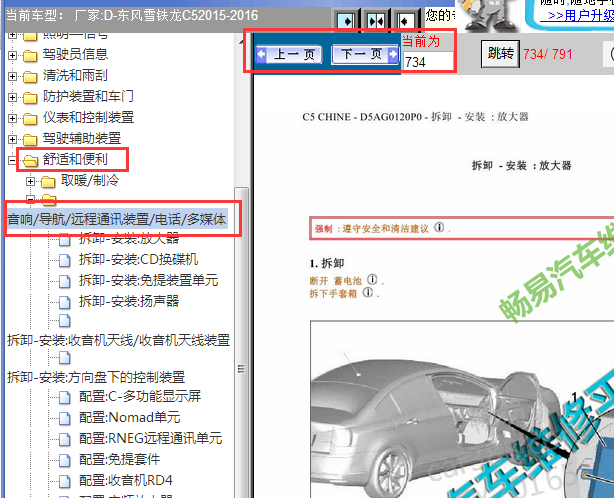614x498 pixels.
Task: Click document icon above 方向盘下的控制装置 entry
Action: tap(65, 357)
